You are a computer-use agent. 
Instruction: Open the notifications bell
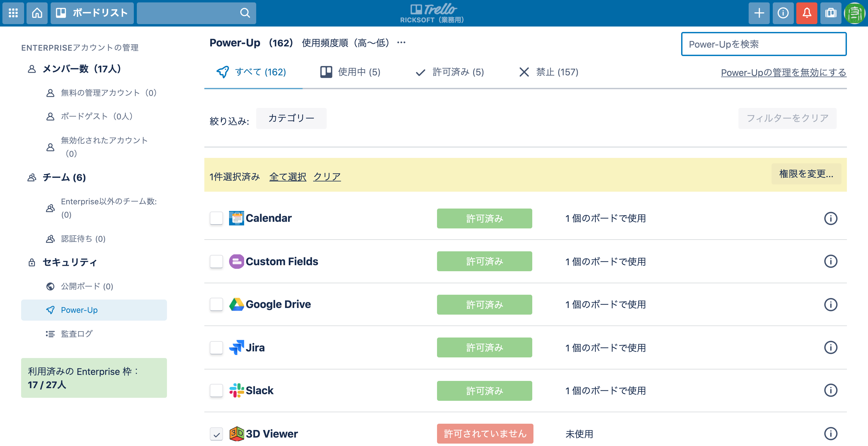click(x=807, y=13)
